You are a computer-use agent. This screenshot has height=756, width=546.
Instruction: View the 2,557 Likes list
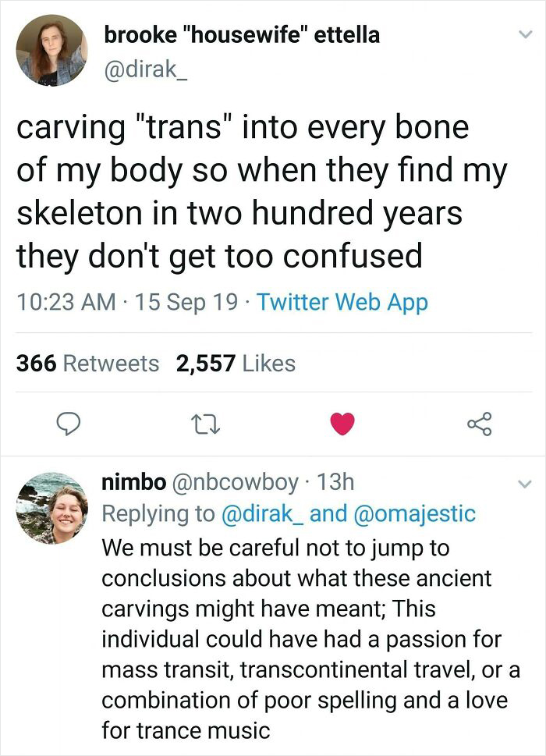pos(237,363)
